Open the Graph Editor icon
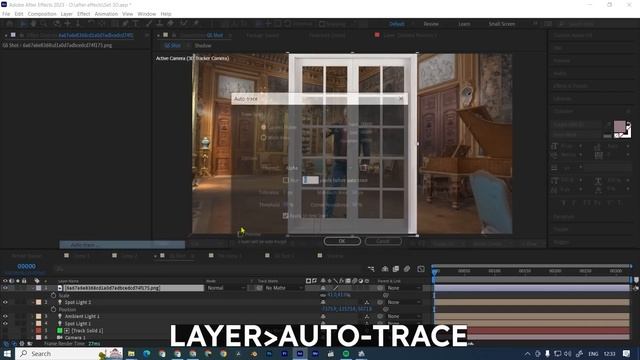This screenshot has height=360, width=640. (421, 269)
